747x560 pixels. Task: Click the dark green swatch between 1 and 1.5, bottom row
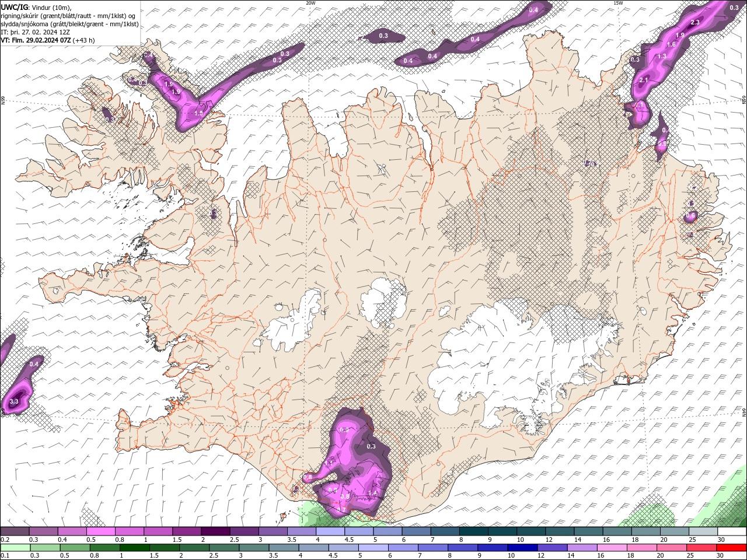[x=134, y=548]
